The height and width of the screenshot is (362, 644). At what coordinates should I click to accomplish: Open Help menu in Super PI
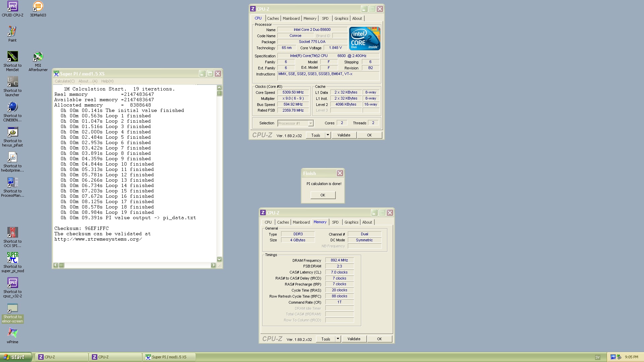(107, 81)
